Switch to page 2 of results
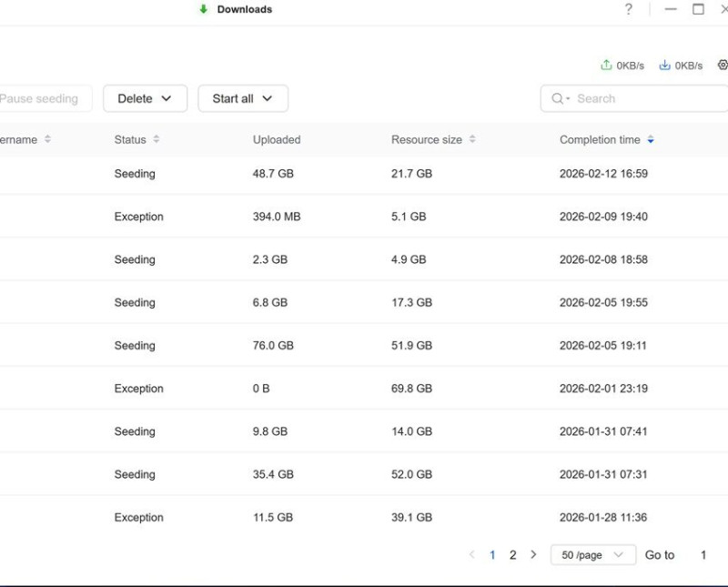 pyautogui.click(x=512, y=554)
